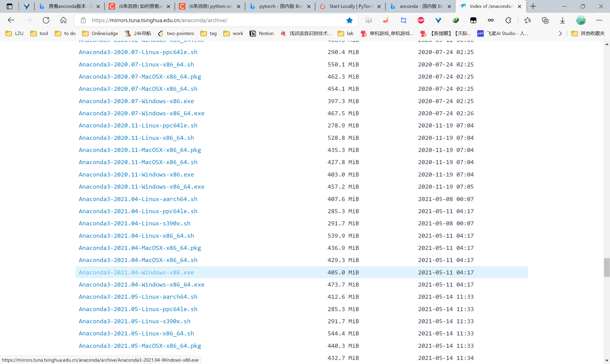Screen dimensions: 610x364
Task: Open the extensions puzzle piece icon
Action: coord(508,20)
